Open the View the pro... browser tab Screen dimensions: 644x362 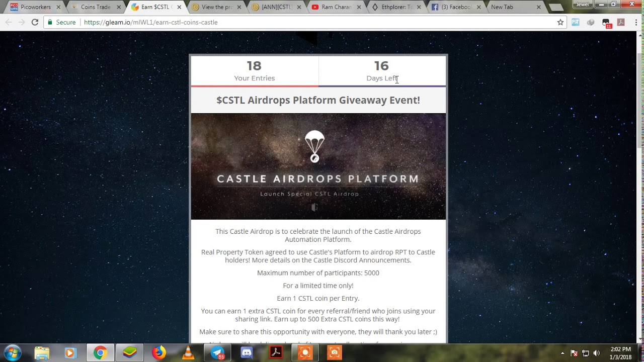pos(217,7)
